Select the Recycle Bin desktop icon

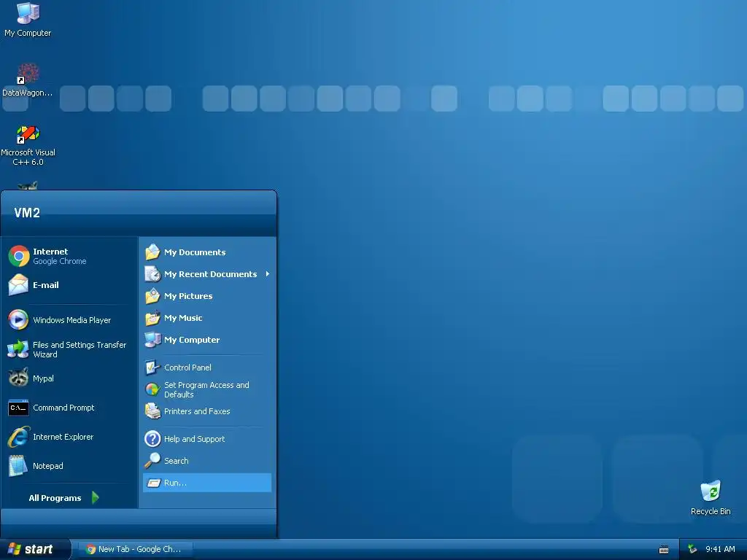point(711,491)
